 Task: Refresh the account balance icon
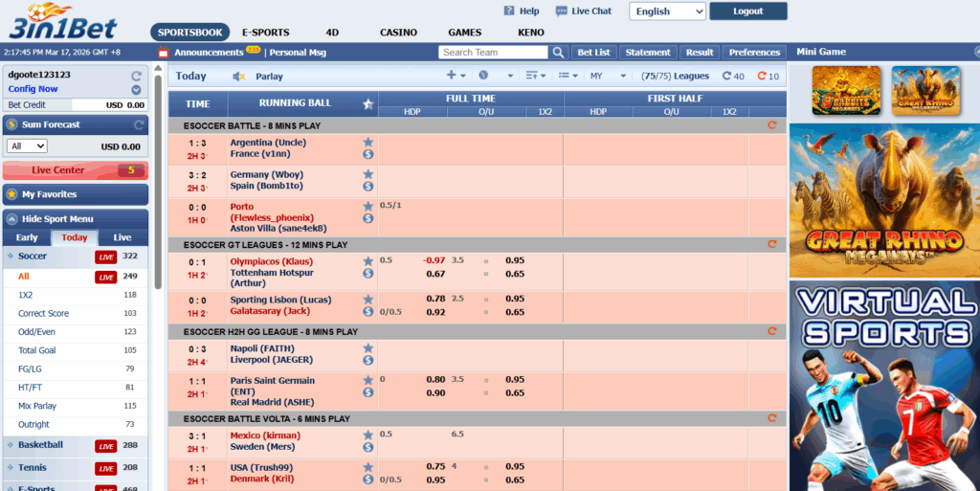pos(136,75)
